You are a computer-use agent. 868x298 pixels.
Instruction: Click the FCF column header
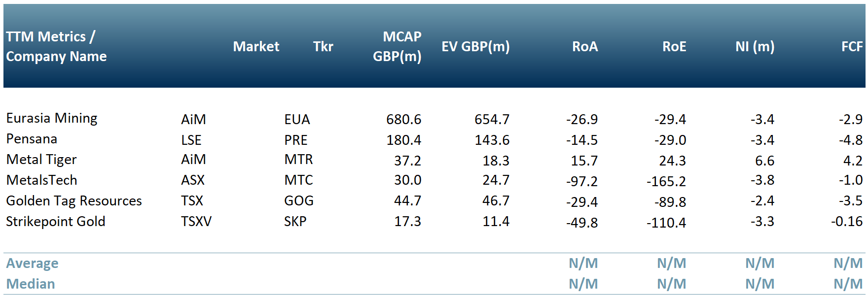[852, 46]
